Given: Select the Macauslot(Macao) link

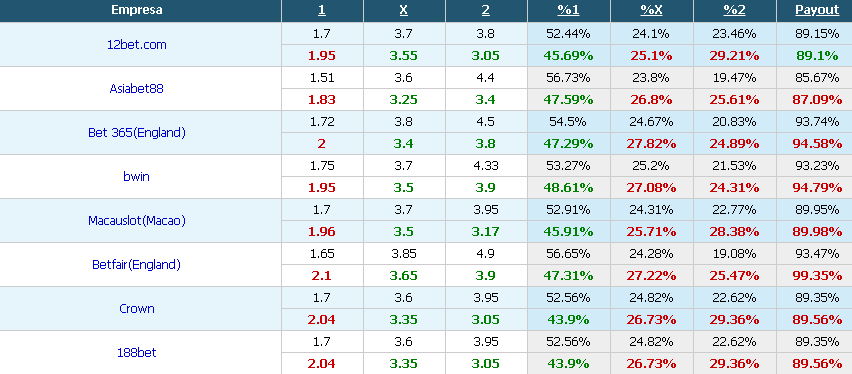Looking at the screenshot, I should coord(136,221).
